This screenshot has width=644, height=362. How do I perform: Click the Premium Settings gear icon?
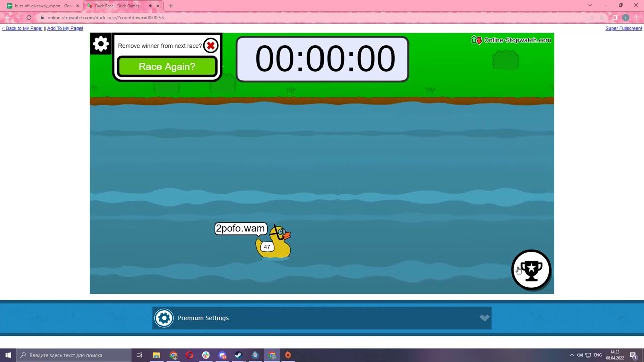pos(164,318)
